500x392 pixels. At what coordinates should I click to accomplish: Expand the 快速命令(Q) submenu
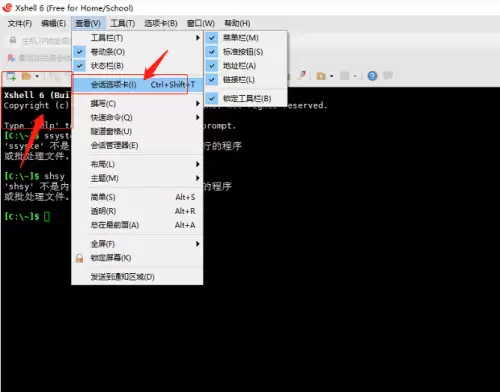pos(137,117)
